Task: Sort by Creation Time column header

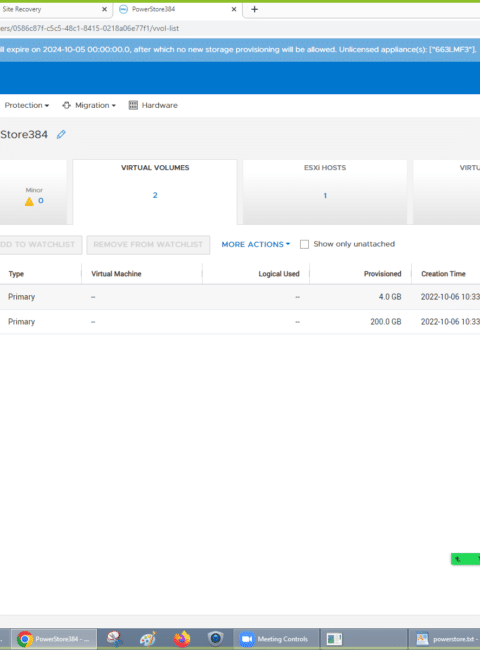Action: pyautogui.click(x=443, y=274)
